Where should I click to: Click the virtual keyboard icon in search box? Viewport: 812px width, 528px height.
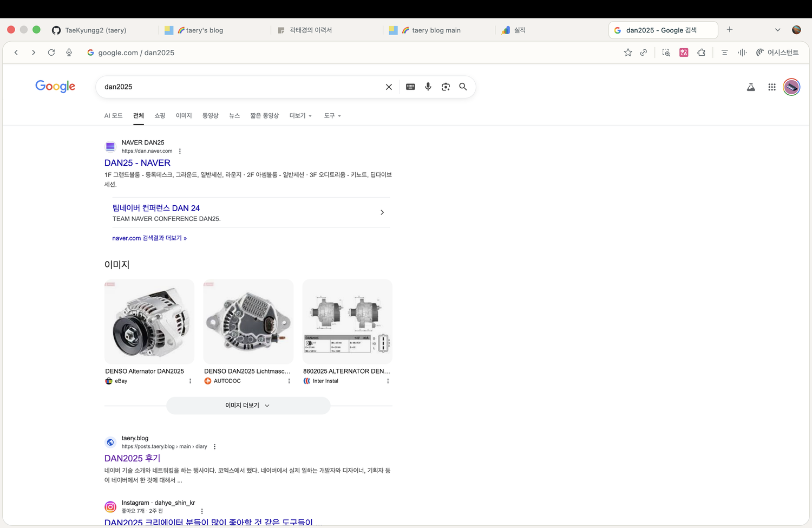click(x=410, y=87)
